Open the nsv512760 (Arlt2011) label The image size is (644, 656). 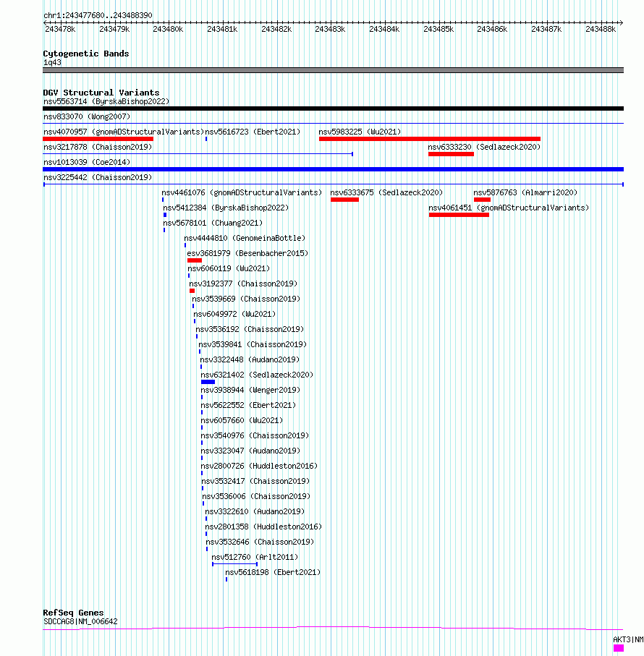(255, 557)
